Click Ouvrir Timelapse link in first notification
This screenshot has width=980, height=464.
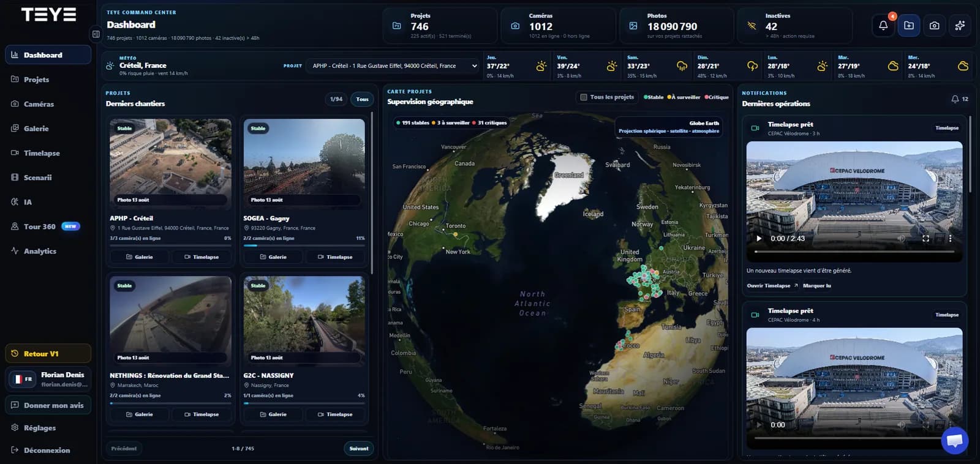coord(772,285)
